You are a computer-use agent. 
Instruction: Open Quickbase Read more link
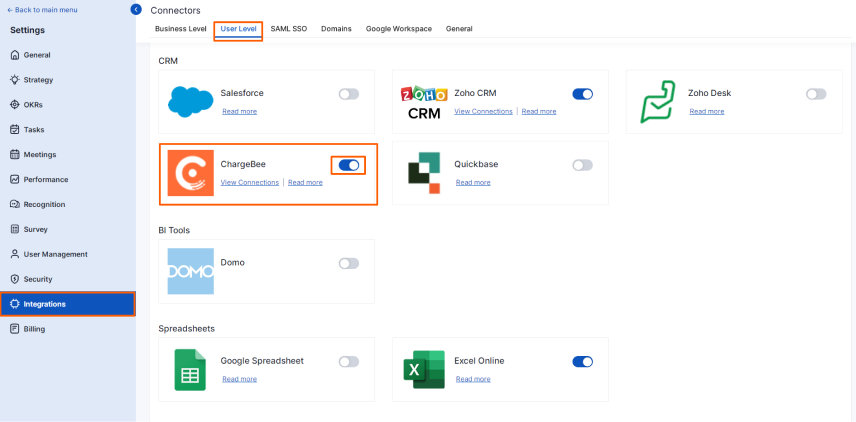(473, 182)
